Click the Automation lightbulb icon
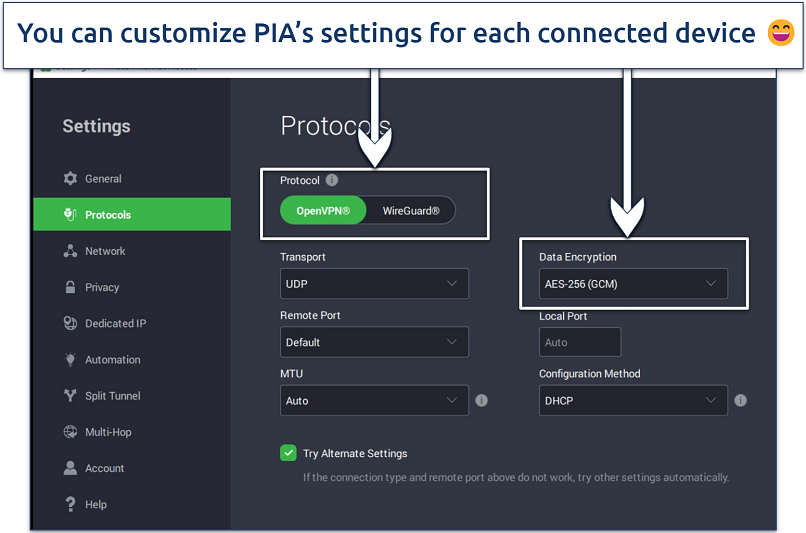This screenshot has width=806, height=533. coord(70,360)
